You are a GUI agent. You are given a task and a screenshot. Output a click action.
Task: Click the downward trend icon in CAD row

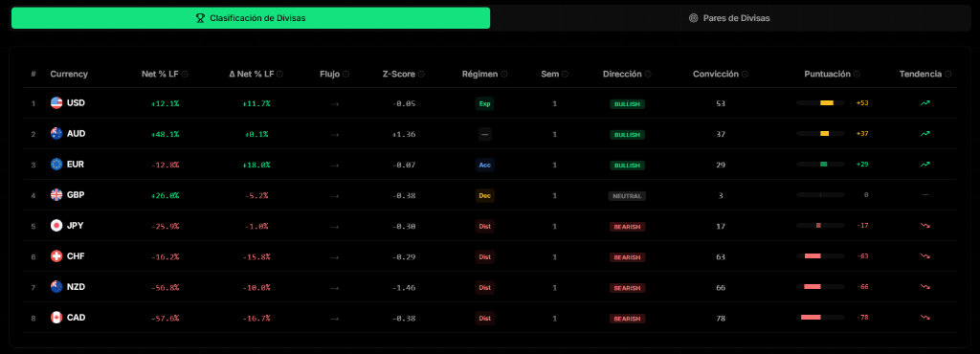[x=925, y=317]
